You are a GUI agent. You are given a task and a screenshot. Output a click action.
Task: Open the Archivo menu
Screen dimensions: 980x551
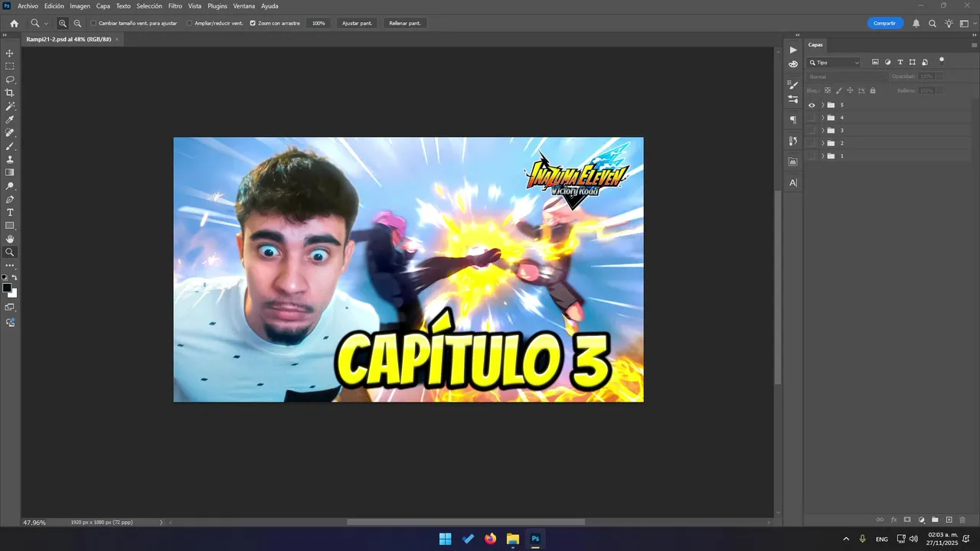point(28,6)
